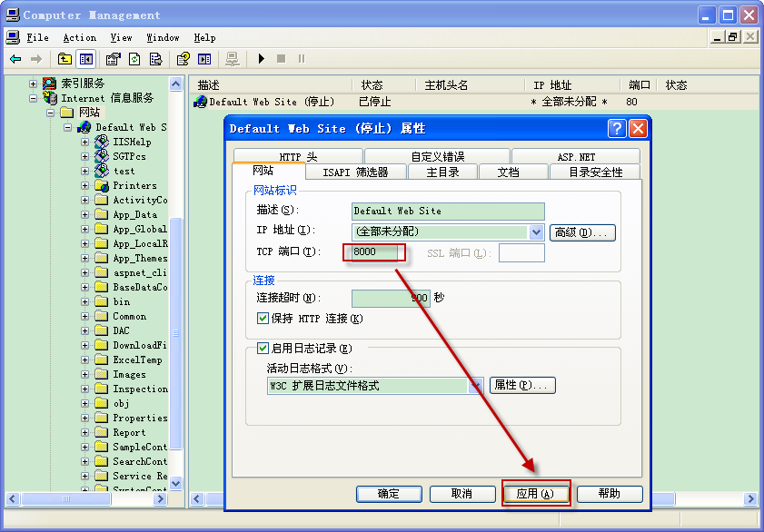This screenshot has width=764, height=532.
Task: Click the 应用(A) button
Action: (x=535, y=494)
